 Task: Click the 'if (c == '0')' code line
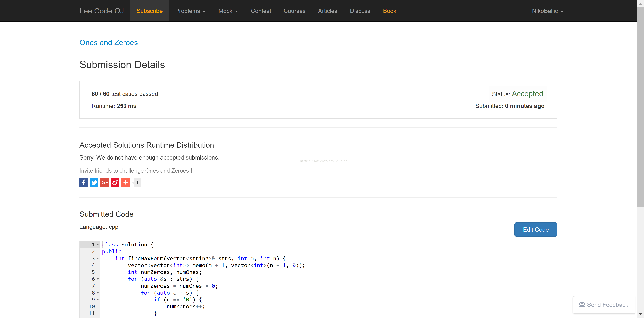178,300
